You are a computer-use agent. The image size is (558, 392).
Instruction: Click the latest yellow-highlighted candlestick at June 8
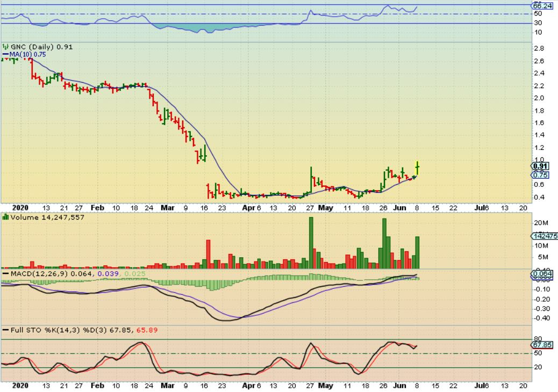pyautogui.click(x=418, y=168)
